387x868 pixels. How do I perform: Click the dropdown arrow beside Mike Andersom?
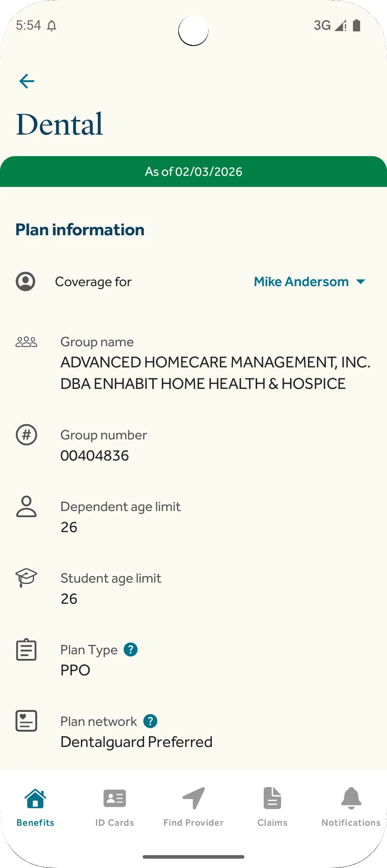(x=361, y=282)
